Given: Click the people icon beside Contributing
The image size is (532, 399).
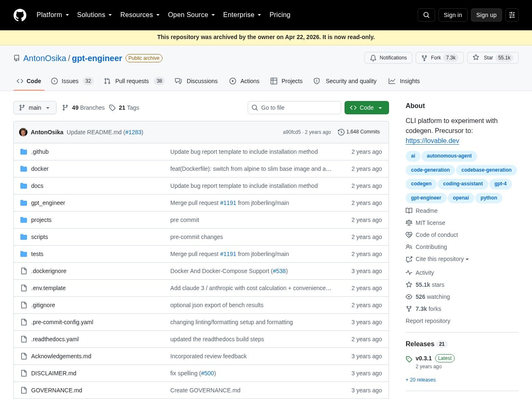Looking at the screenshot, I should pyautogui.click(x=409, y=247).
